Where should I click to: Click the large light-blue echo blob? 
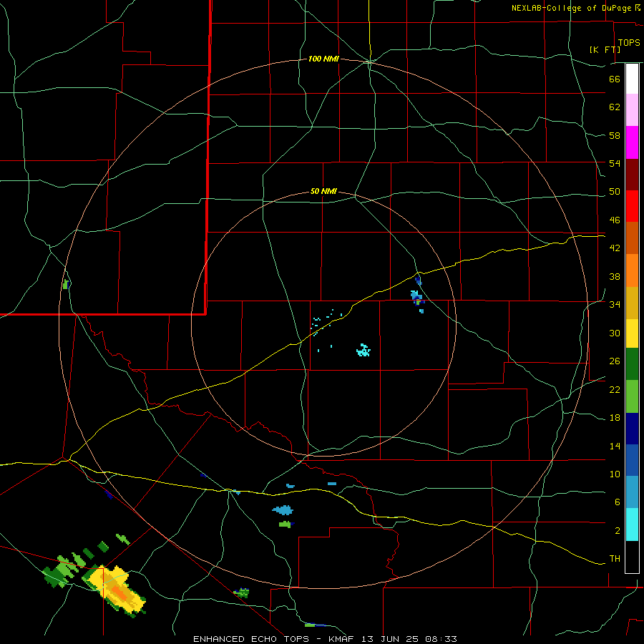[283, 510]
